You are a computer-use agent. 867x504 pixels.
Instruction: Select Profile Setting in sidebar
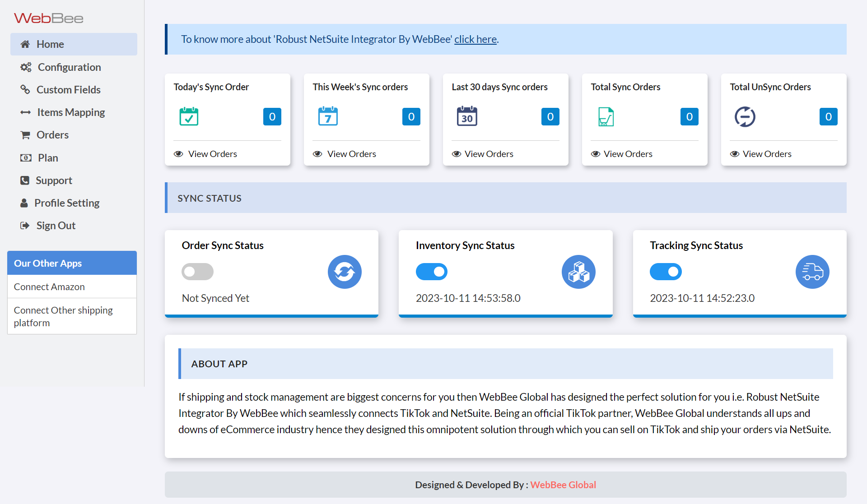(67, 203)
